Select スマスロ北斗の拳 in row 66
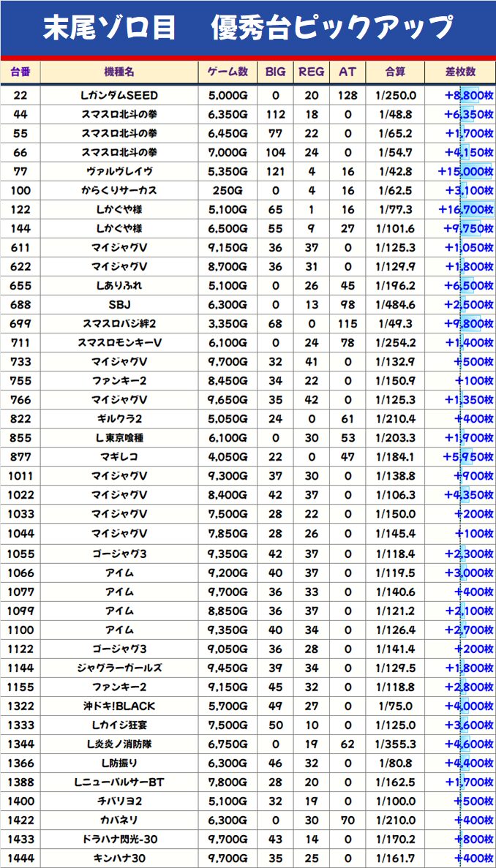 119,153
